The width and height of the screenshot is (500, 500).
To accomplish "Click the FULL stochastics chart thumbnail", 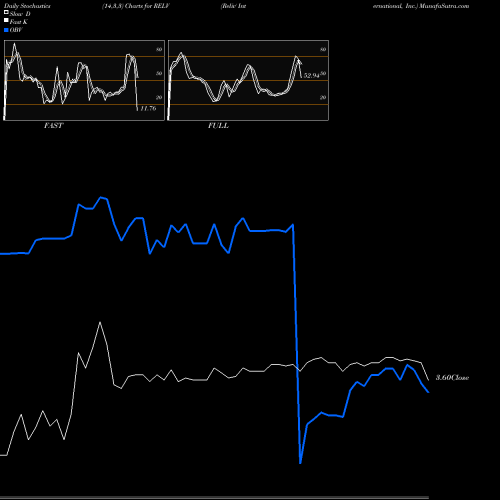I will 248,80.
